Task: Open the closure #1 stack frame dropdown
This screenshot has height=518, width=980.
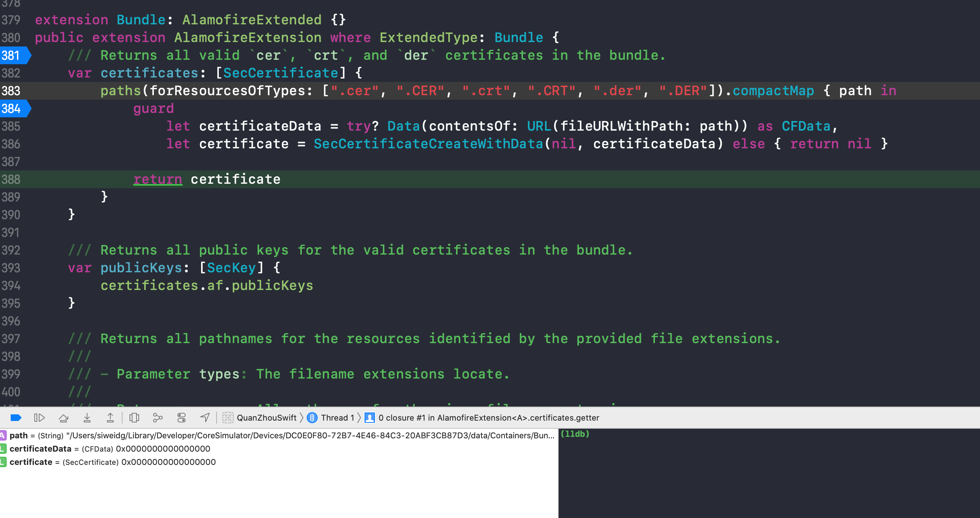Action: 488,418
